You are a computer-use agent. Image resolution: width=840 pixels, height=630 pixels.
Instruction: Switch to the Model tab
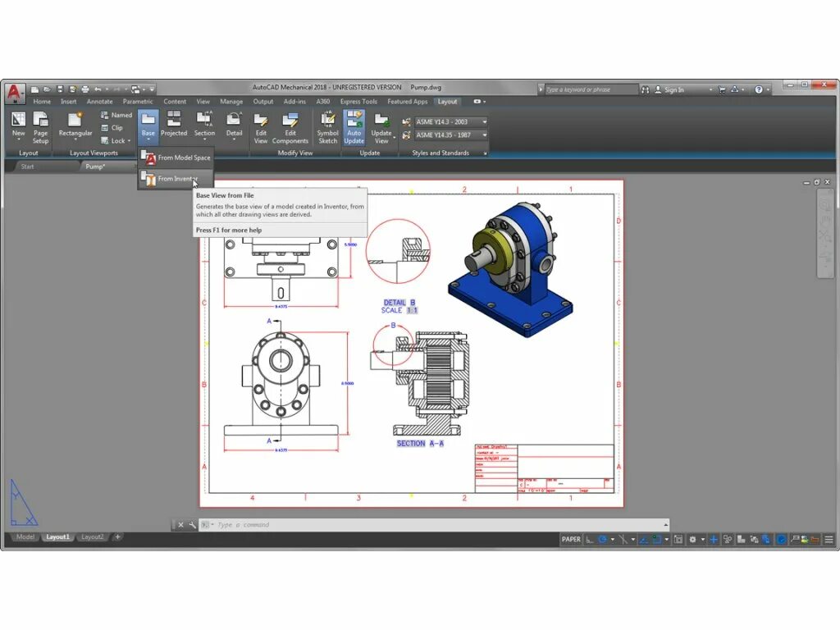pyautogui.click(x=25, y=536)
